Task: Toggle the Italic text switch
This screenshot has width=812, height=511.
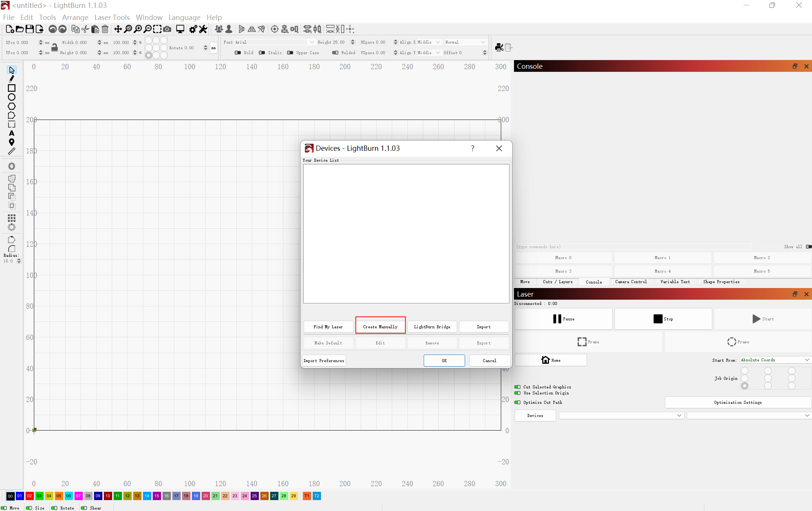Action: (262, 53)
